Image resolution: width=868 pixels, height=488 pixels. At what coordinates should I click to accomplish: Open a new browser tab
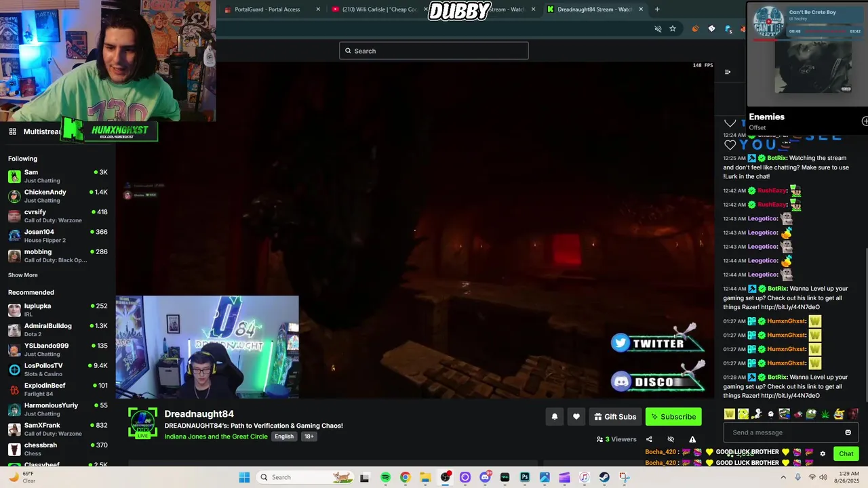tap(657, 9)
